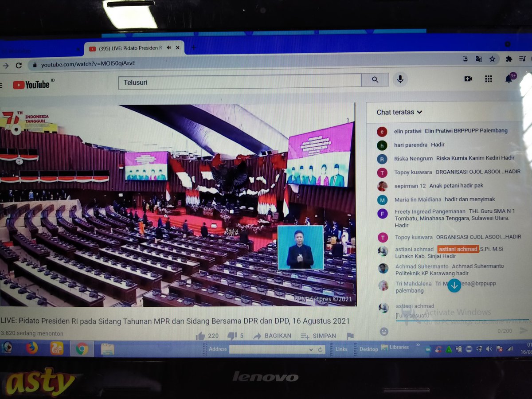Mute the tab using the speaker icon
This screenshot has width=532, height=399.
(169, 48)
